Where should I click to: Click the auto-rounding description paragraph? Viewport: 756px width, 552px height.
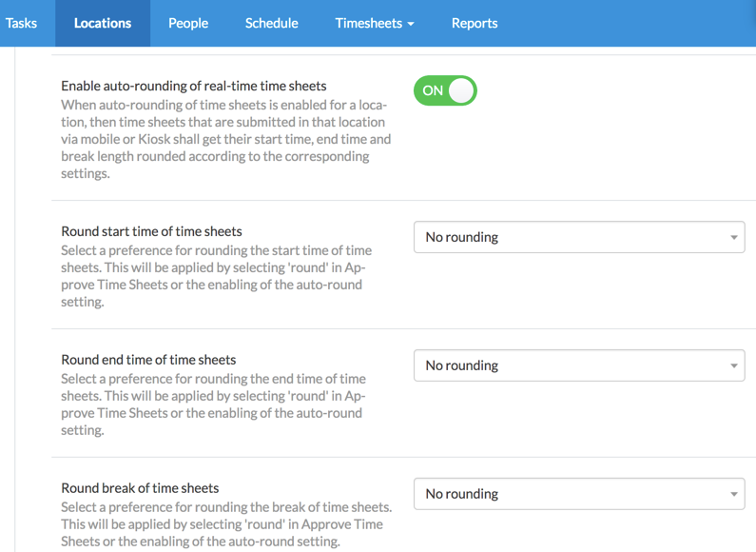pyautogui.click(x=225, y=139)
